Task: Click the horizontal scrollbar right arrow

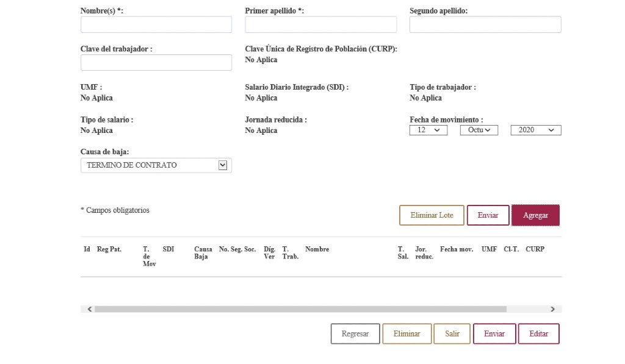Action: tap(552, 309)
